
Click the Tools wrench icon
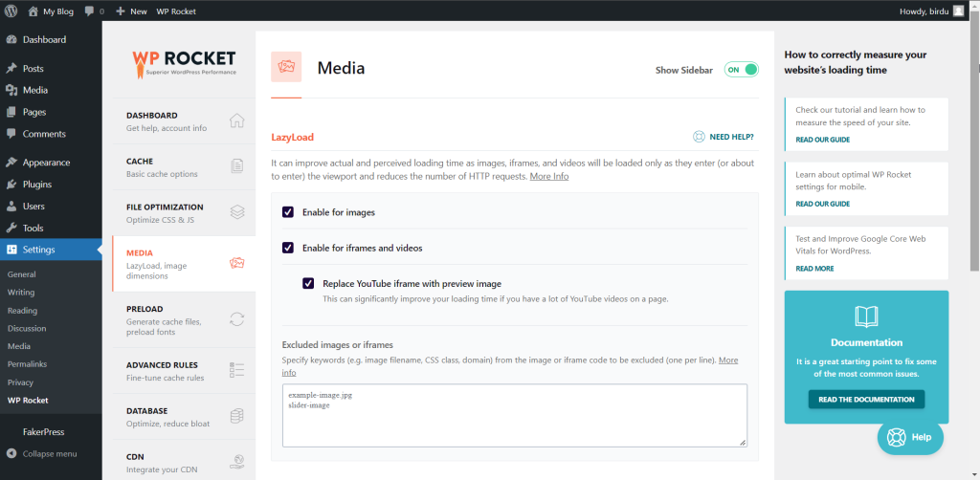(11, 228)
